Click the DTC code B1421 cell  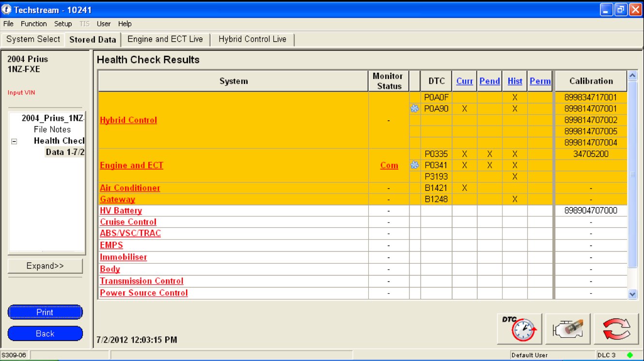click(436, 188)
